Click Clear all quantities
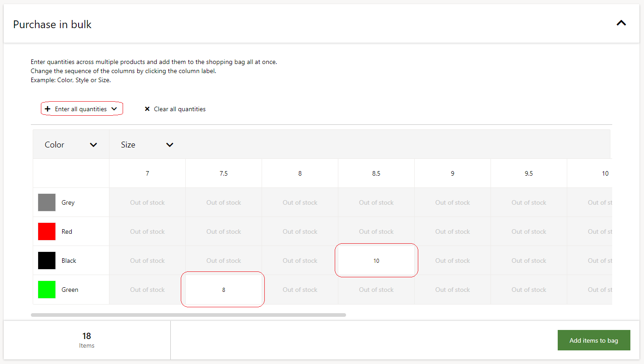Screen dimensions: 644x364 pos(175,109)
